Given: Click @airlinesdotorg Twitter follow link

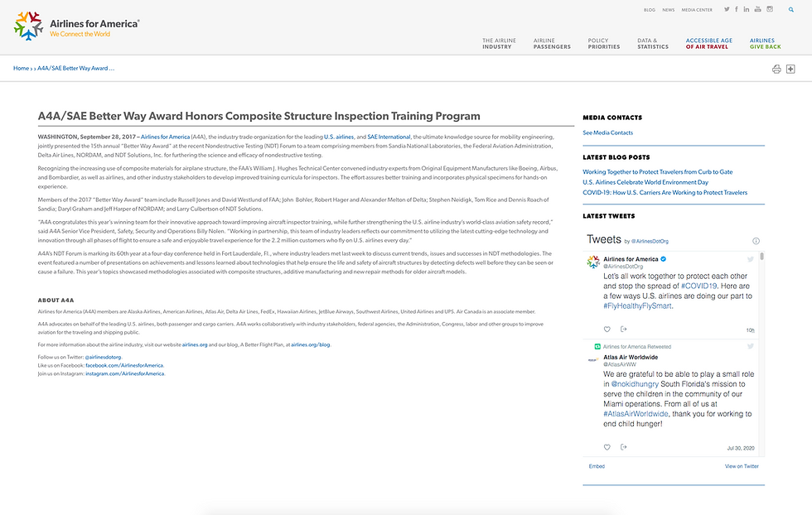Looking at the screenshot, I should 103,357.
